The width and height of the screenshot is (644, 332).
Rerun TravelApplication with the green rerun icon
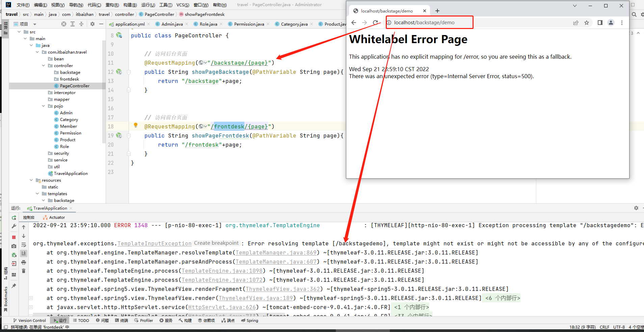coord(14,218)
